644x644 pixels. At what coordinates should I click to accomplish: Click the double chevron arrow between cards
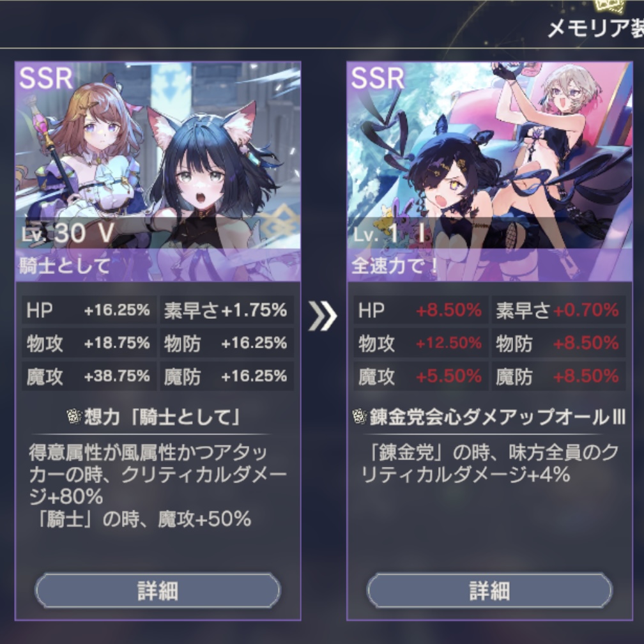323,316
